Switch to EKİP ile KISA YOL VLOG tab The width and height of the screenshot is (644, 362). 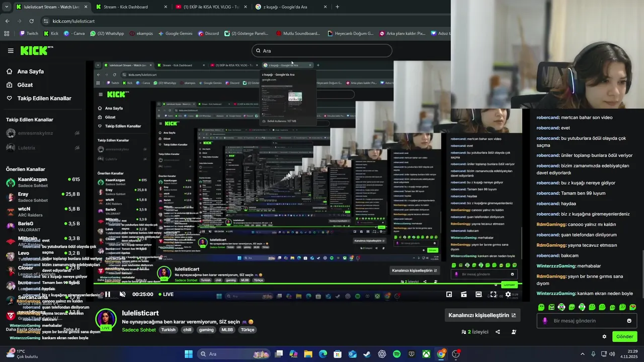point(211,7)
